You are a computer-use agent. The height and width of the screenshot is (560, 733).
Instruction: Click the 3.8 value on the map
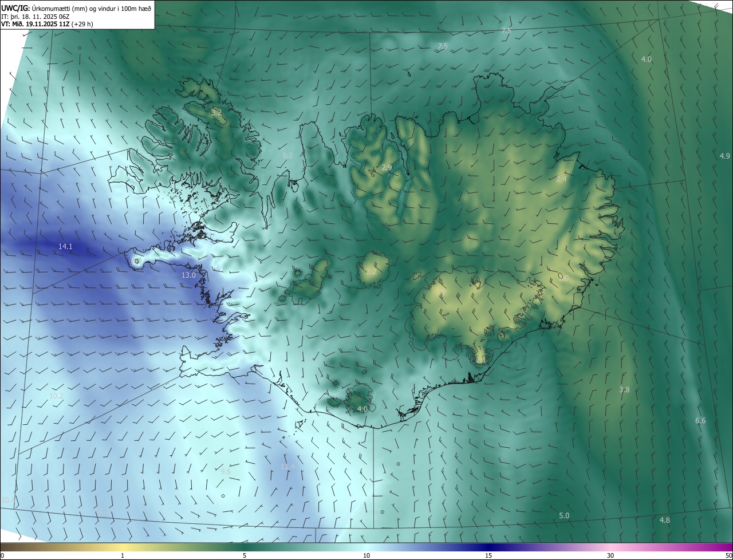[624, 389]
